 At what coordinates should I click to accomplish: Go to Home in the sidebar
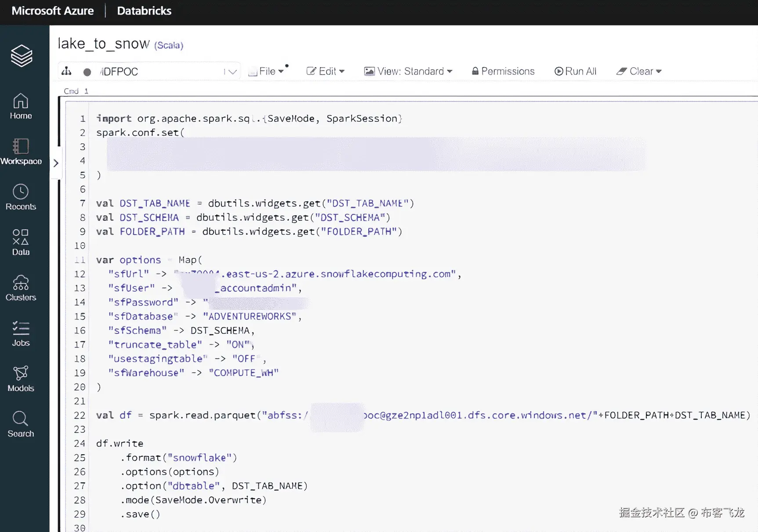click(21, 106)
